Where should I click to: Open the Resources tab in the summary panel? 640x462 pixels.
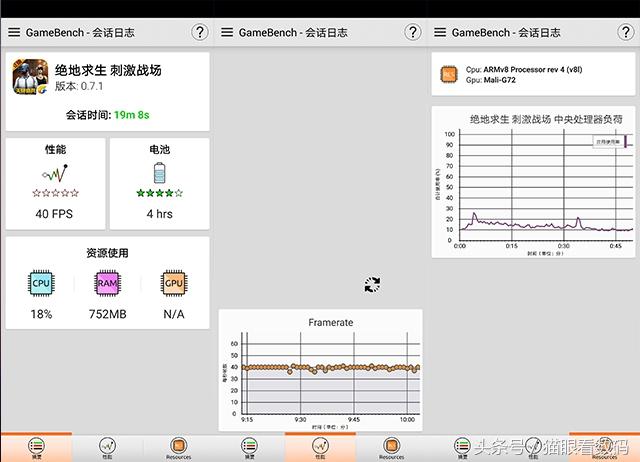[178, 447]
